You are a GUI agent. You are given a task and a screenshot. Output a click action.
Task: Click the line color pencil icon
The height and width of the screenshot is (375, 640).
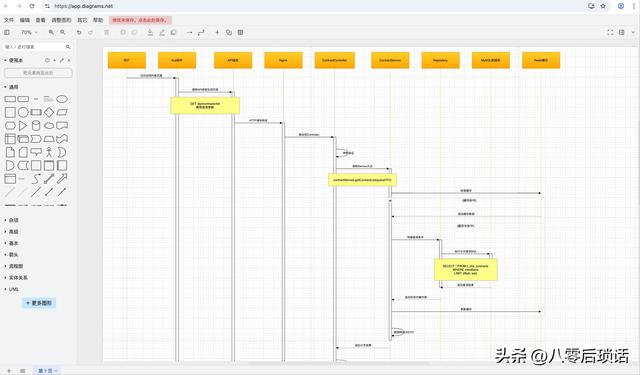pos(162,32)
